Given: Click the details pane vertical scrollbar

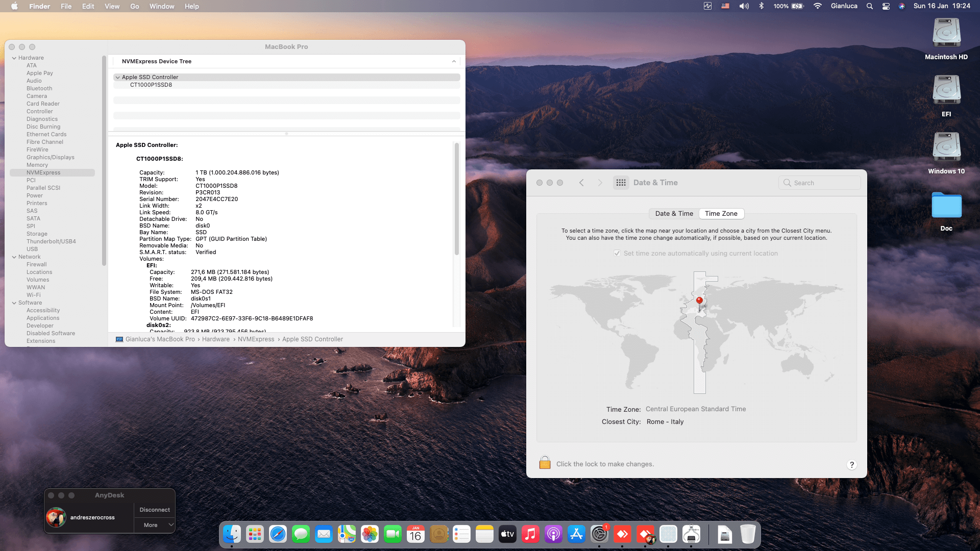Looking at the screenshot, I should (456, 199).
